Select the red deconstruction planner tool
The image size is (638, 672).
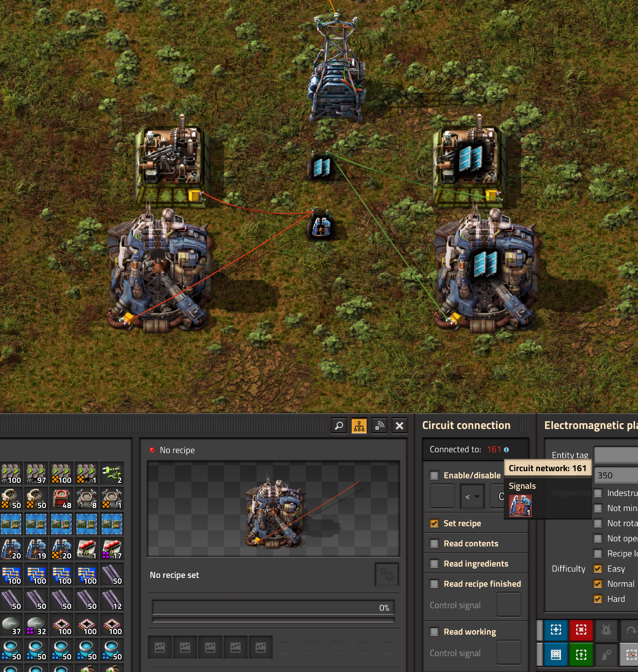[581, 630]
